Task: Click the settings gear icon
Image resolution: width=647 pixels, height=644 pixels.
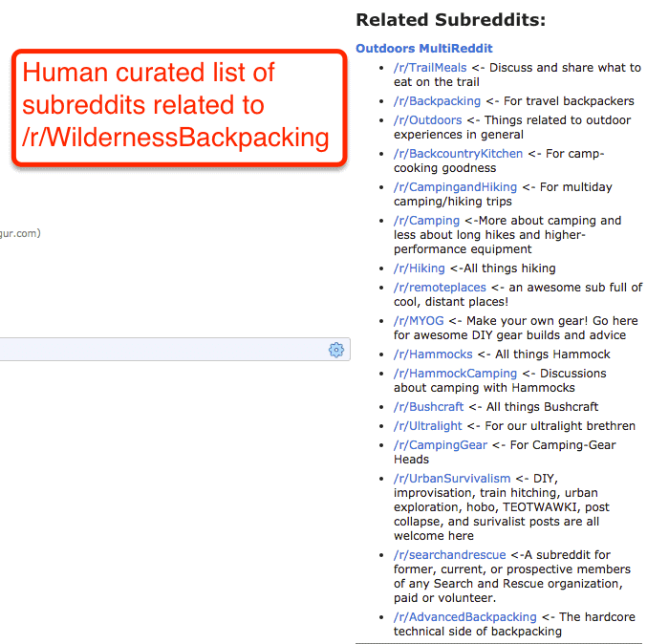Action: tap(336, 350)
